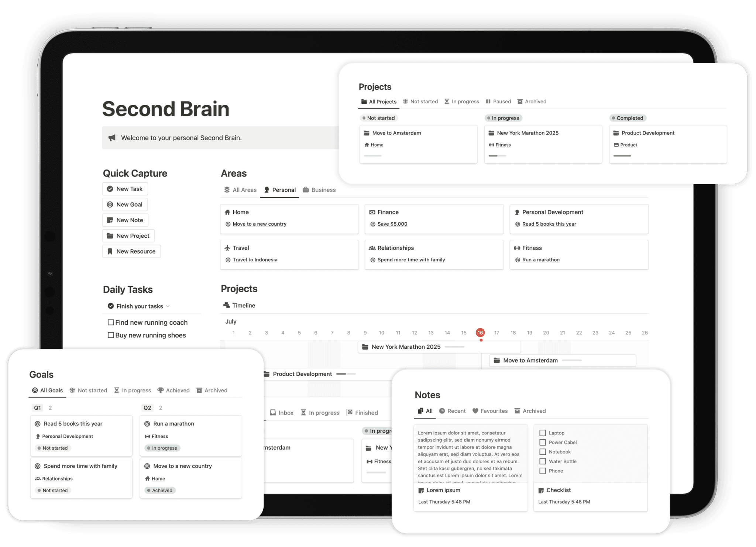Select the Business tab in Areas
This screenshot has width=756, height=547.
click(x=323, y=190)
